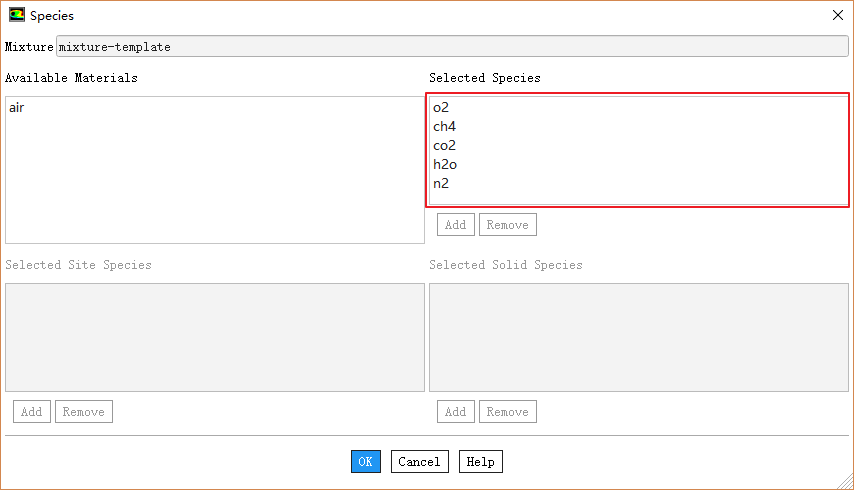This screenshot has height=490, width=854.
Task: Confirm with the OK button
Action: (366, 461)
